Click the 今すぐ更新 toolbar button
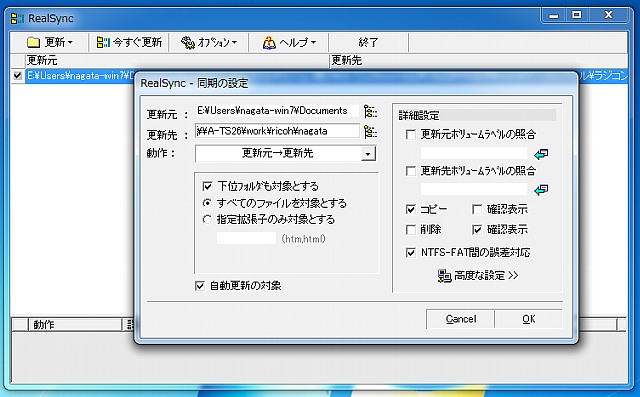This screenshot has height=397, width=640. (129, 42)
